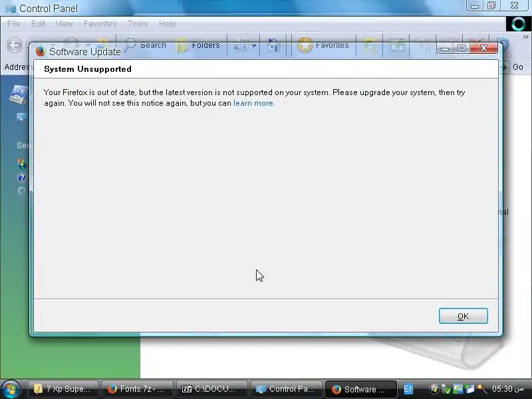Open Tools menu in Control Panel
This screenshot has width=532, height=399.
[x=138, y=24]
